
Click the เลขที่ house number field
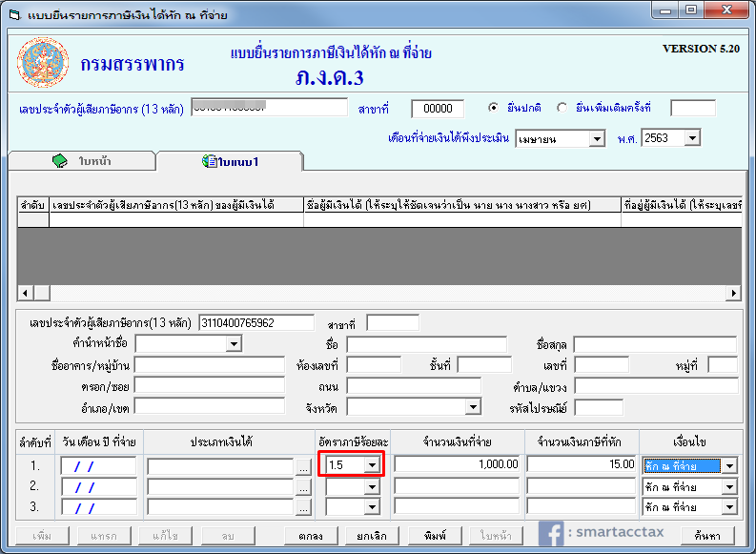point(602,364)
